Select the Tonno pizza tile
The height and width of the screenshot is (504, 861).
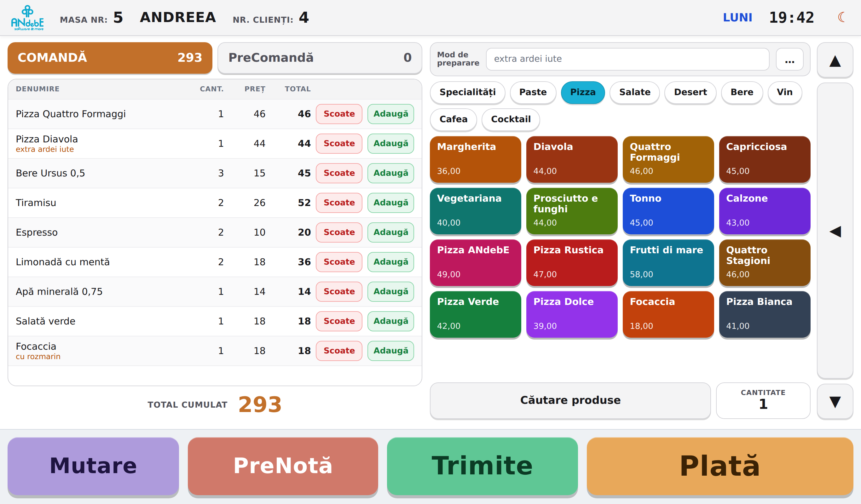click(x=668, y=211)
